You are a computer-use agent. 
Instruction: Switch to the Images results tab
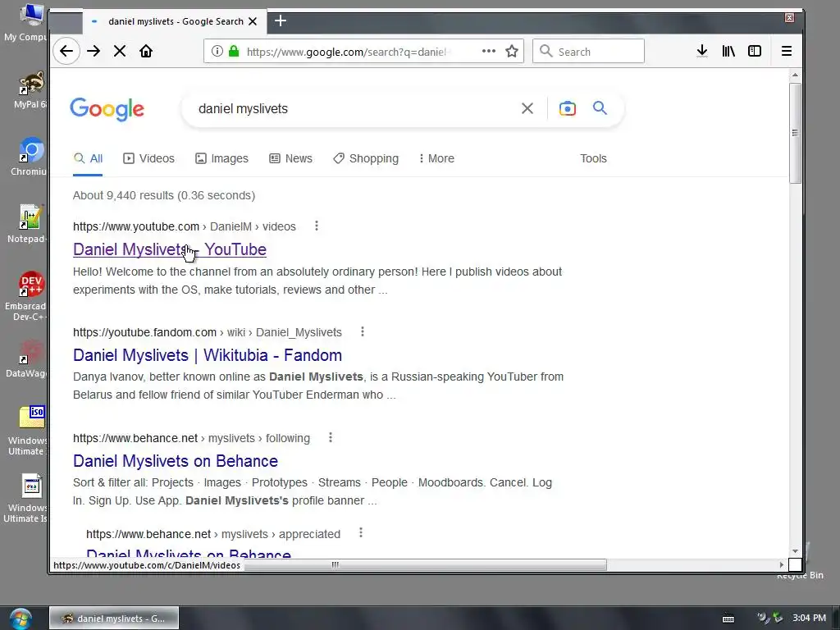221,158
